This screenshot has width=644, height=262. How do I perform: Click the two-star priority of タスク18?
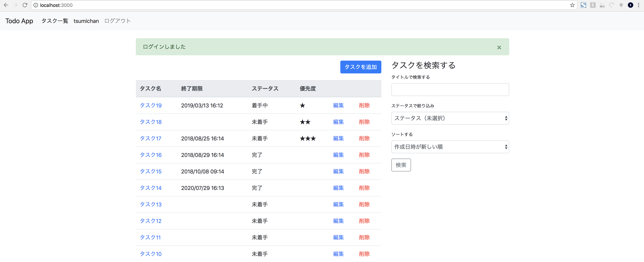[305, 122]
